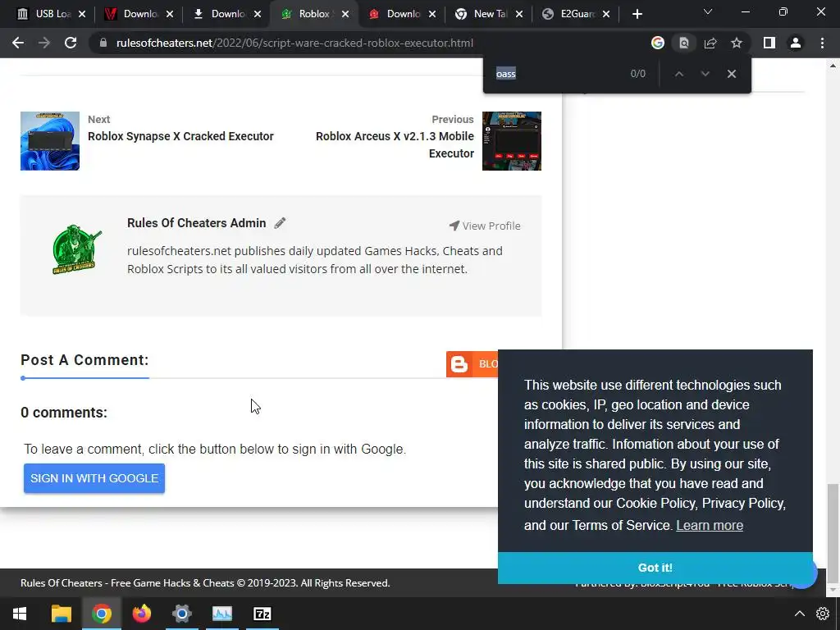Open the Google account icon in address bar
Image resolution: width=840 pixels, height=630 pixels.
658,43
